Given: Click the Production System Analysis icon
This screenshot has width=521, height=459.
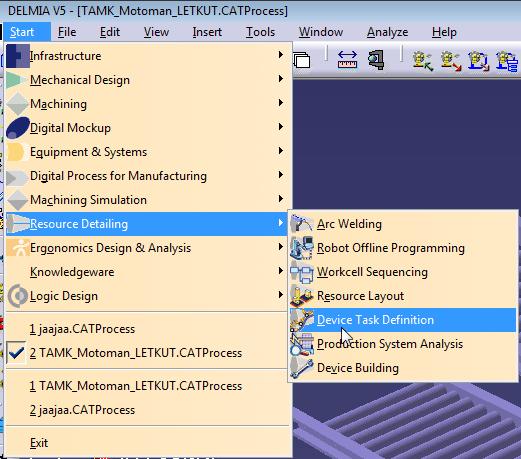Looking at the screenshot, I should [x=302, y=344].
